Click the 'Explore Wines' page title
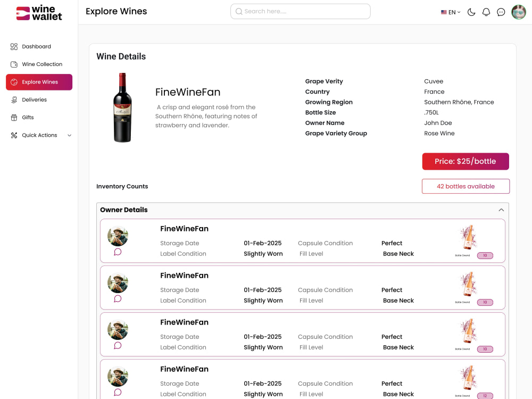This screenshot has width=532, height=399. pyautogui.click(x=117, y=12)
